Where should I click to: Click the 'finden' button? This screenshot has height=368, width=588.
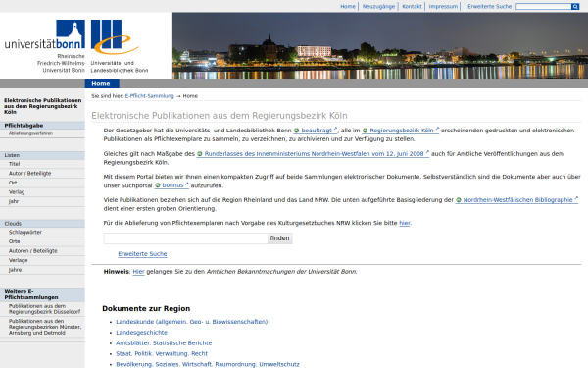click(x=279, y=238)
